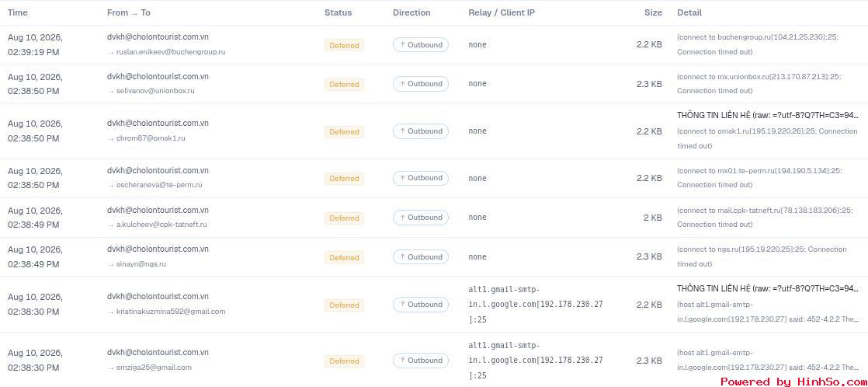Click Outbound tag in a.kulcheev@cpk-tatneft.ru row
The width and height of the screenshot is (868, 387).
(421, 218)
